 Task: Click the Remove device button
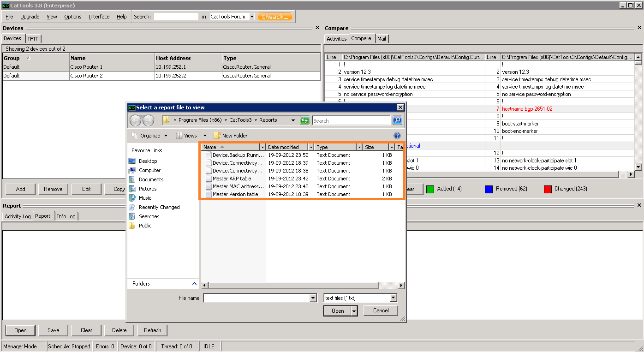pos(53,189)
